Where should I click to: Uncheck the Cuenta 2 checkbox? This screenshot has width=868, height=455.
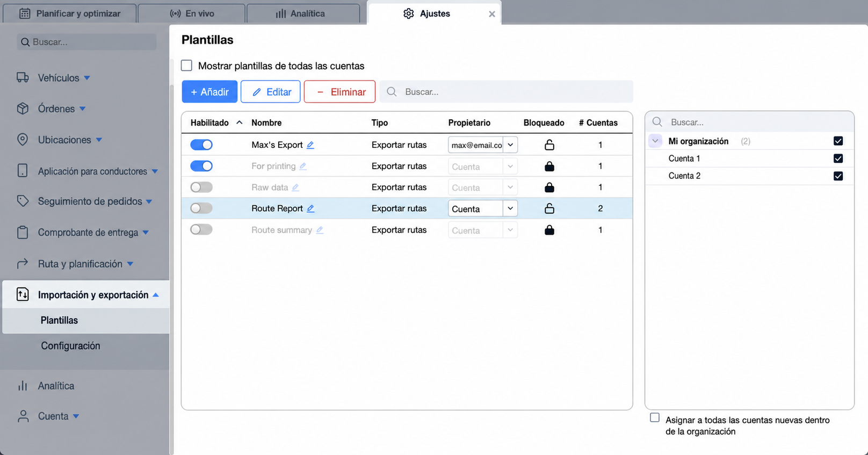click(x=838, y=176)
